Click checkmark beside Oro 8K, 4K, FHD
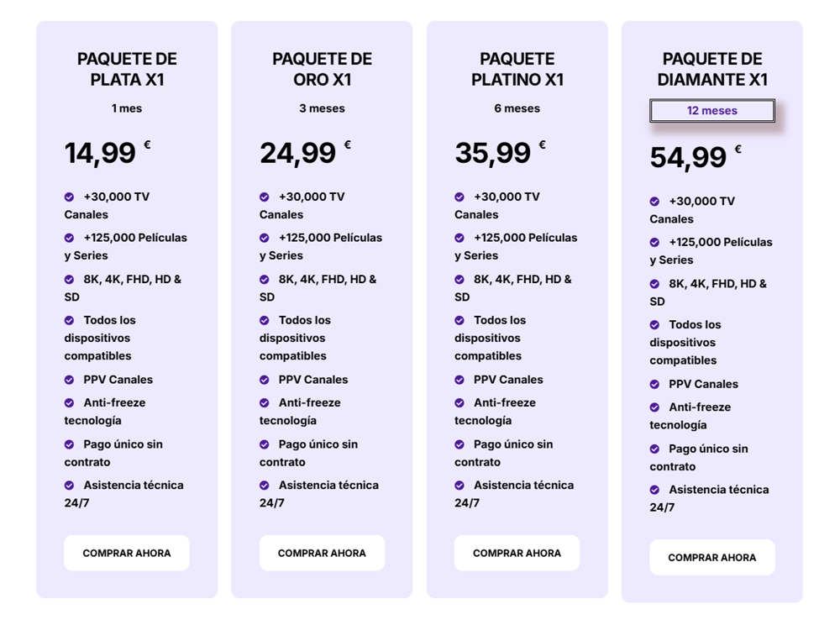The image size is (840, 625). tap(265, 280)
